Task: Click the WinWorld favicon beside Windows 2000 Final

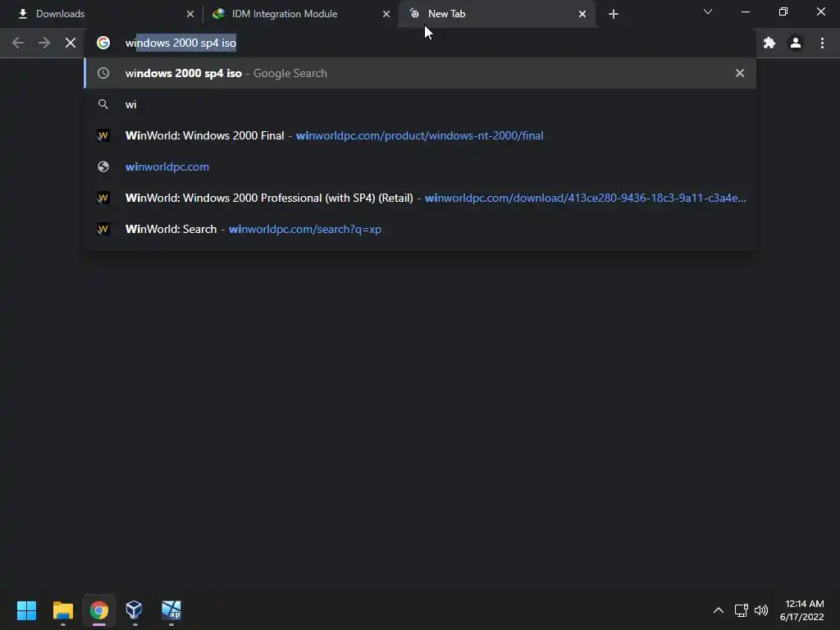Action: point(103,135)
